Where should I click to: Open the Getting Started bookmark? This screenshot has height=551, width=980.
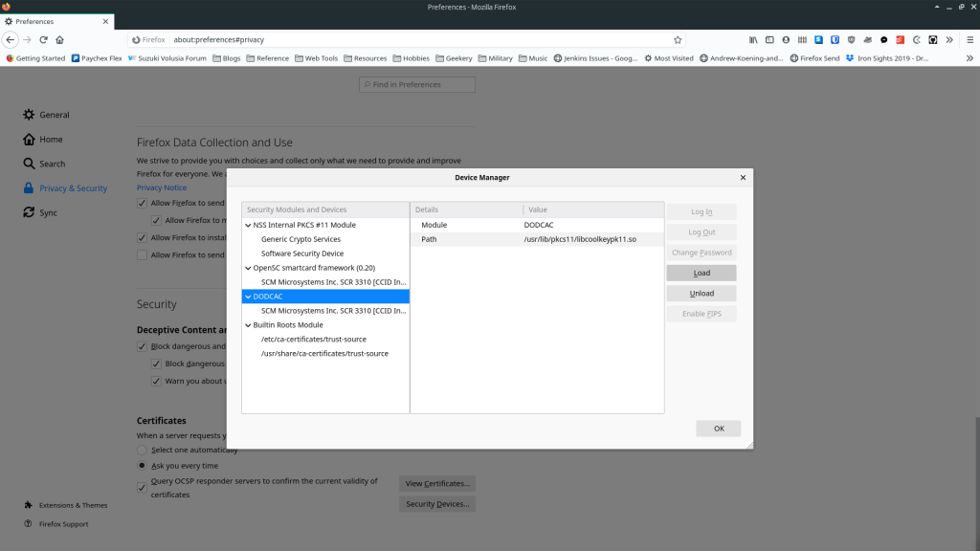35,58
